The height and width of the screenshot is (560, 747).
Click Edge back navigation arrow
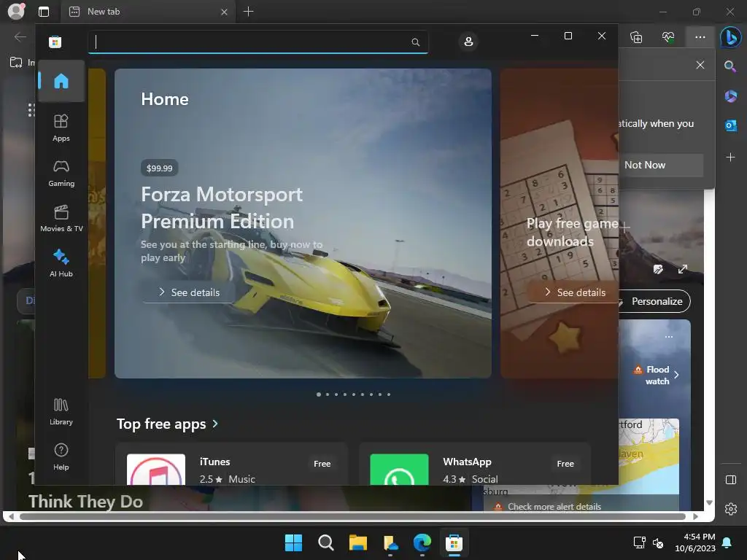pyautogui.click(x=20, y=37)
